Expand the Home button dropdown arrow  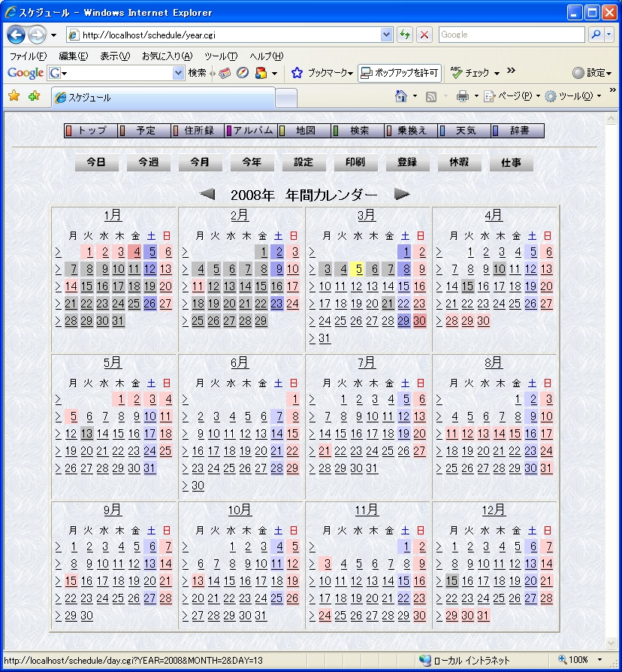pyautogui.click(x=415, y=96)
